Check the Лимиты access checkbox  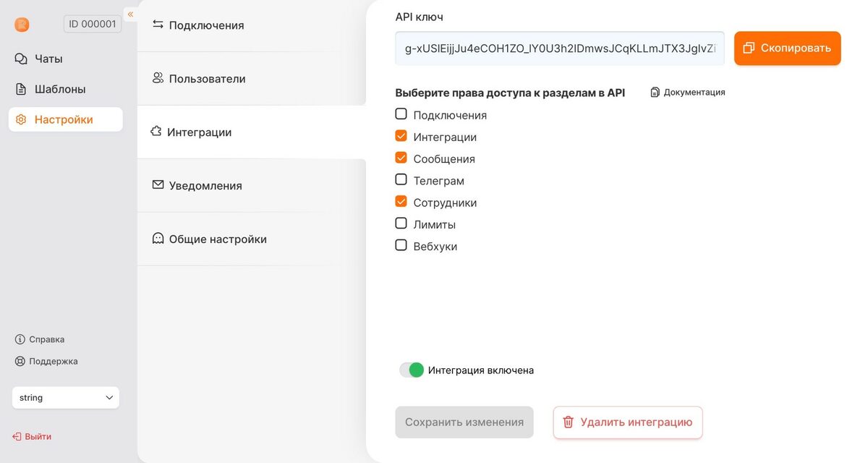pos(401,223)
